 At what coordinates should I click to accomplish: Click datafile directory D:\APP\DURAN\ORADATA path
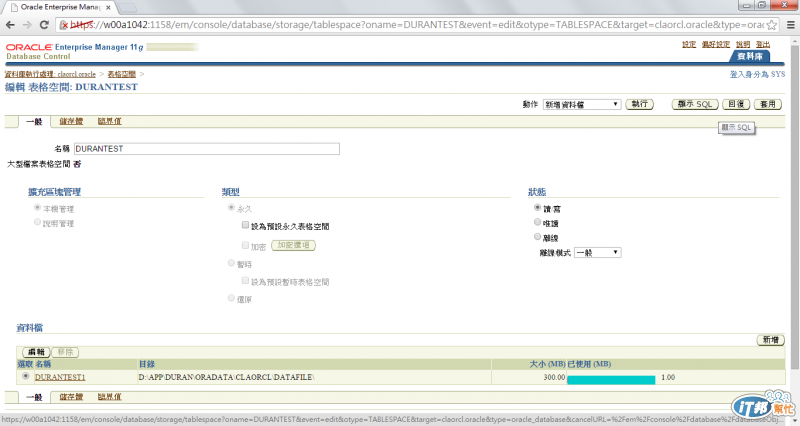point(227,377)
